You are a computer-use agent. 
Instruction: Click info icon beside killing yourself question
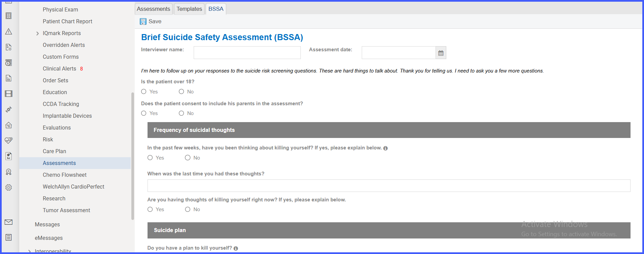coord(386,148)
